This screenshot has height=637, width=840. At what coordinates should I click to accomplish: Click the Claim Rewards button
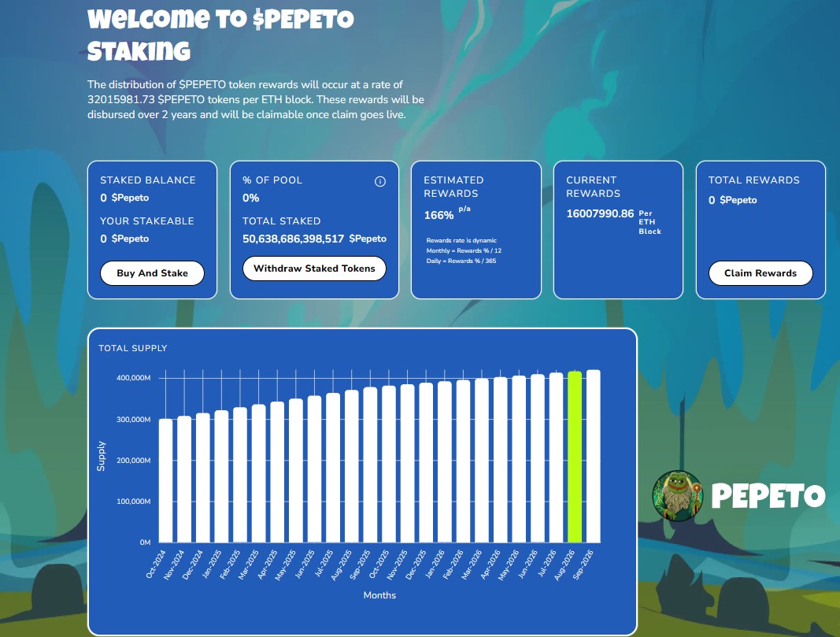pyautogui.click(x=760, y=273)
